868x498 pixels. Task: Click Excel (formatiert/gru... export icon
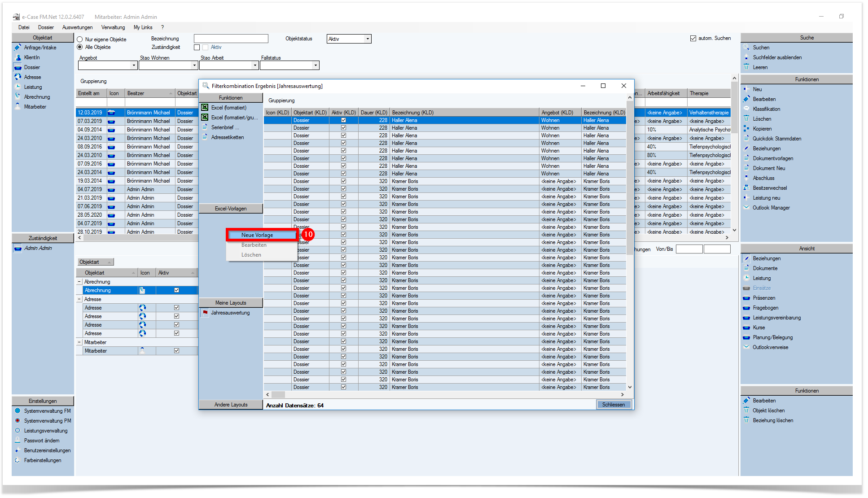pyautogui.click(x=205, y=118)
